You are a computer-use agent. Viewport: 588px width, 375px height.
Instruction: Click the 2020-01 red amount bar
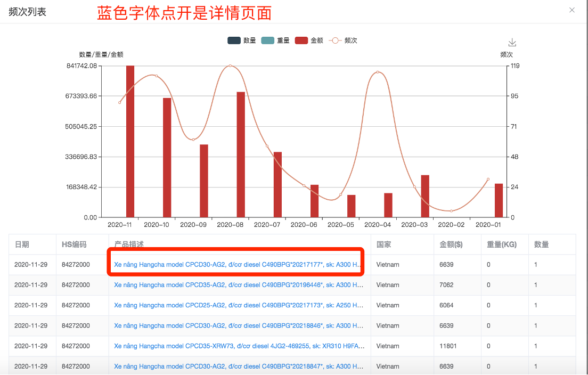tap(499, 200)
